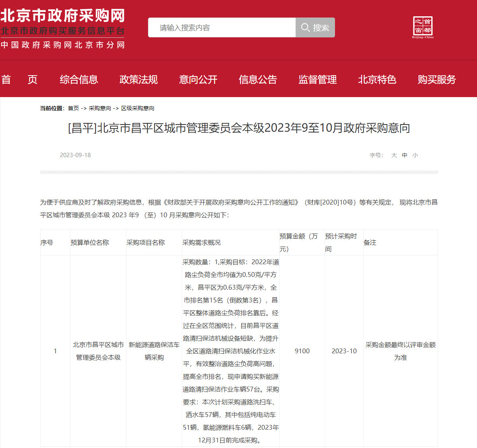Click the 北京市昌平区城市管理委员会本级 cell

pyautogui.click(x=98, y=351)
